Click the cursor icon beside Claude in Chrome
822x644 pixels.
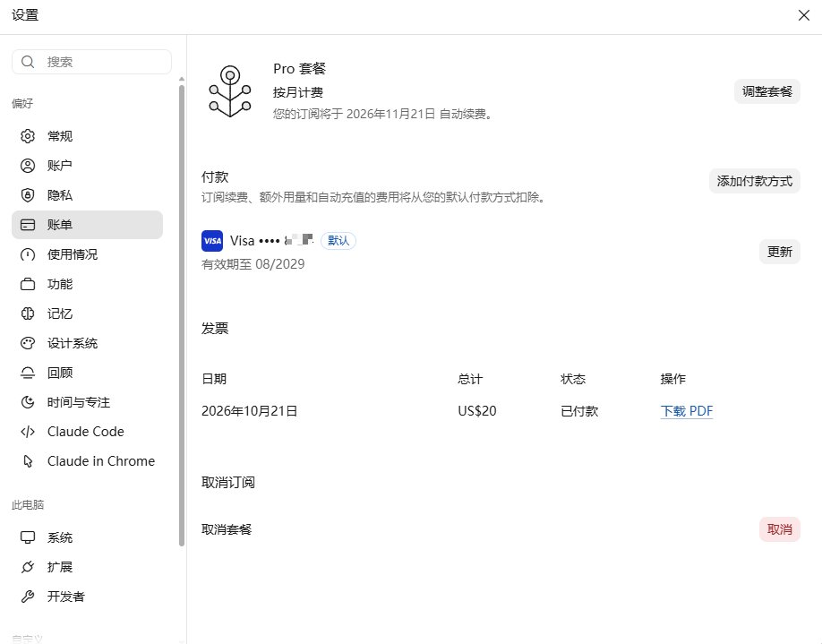click(27, 461)
